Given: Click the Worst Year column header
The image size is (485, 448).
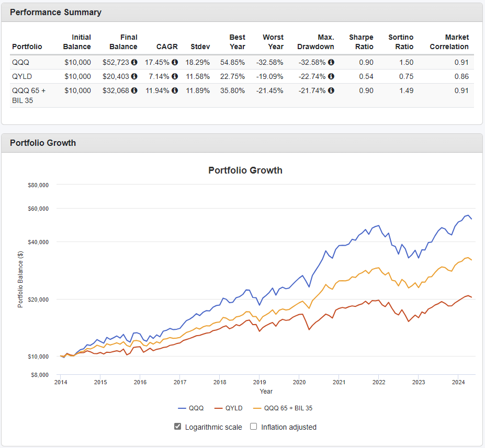Looking at the screenshot, I should point(273,42).
